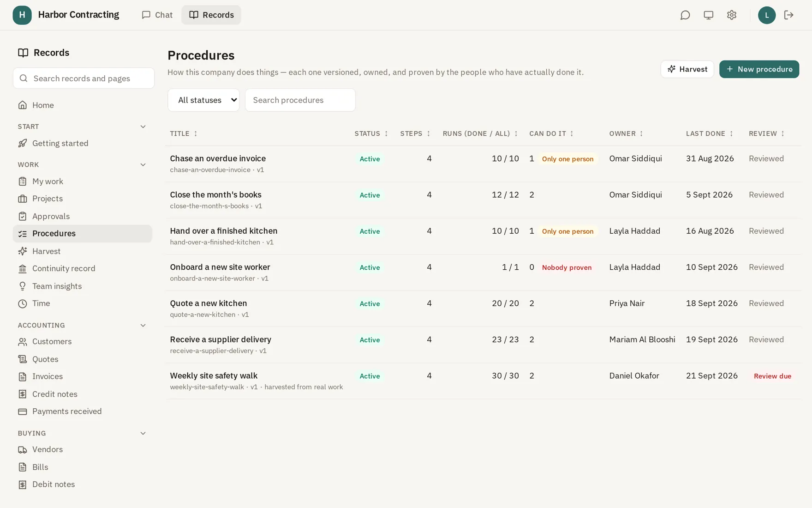
Task: Open Continuity record page
Action: (83, 268)
